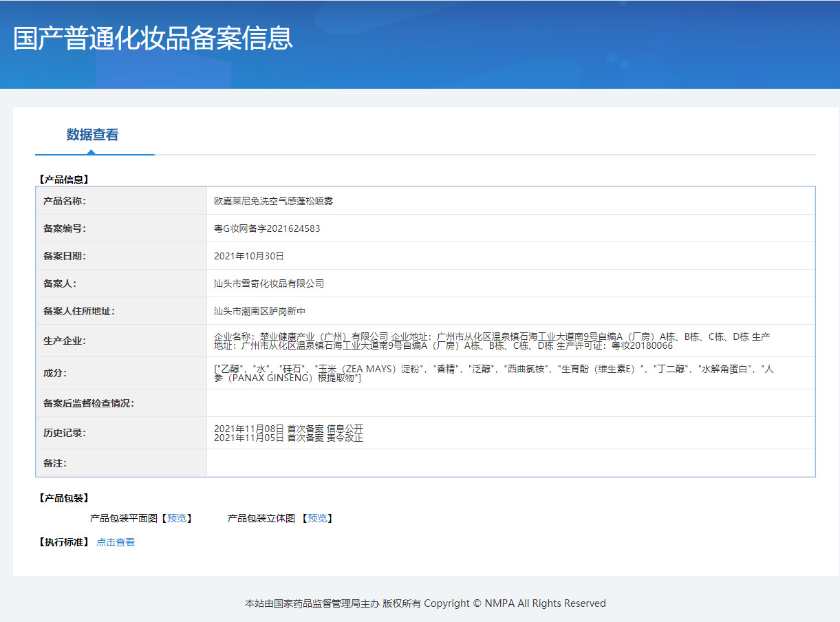This screenshot has height=622, width=840.
Task: Open 点击查看 link for 执行标准
Action: [x=116, y=542]
